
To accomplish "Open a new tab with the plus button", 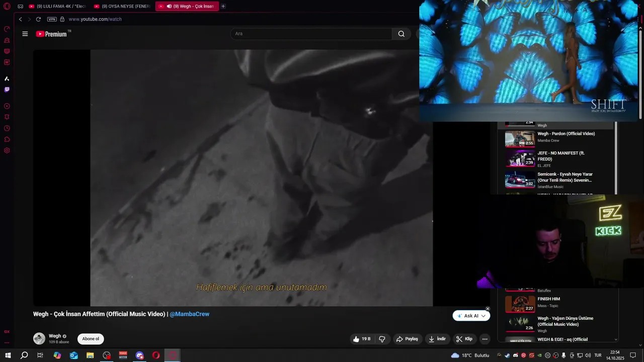I will pos(223,7).
